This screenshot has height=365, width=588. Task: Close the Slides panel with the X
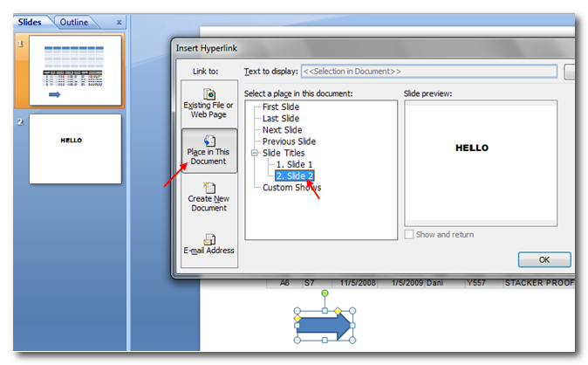[119, 23]
